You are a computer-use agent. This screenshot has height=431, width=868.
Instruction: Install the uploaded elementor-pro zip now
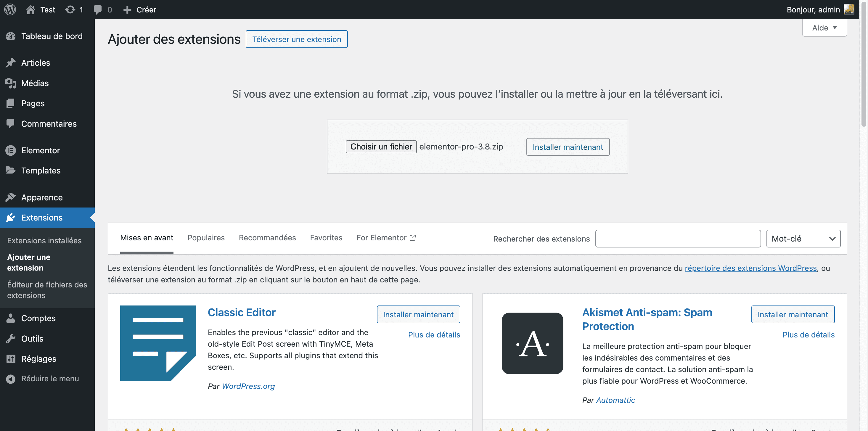pos(568,147)
